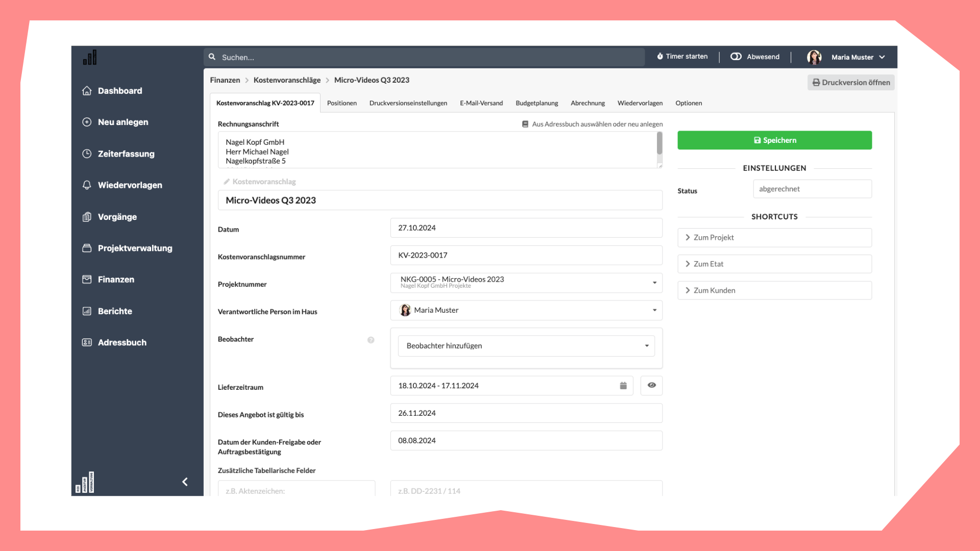Open the Optionen tab

point(689,103)
